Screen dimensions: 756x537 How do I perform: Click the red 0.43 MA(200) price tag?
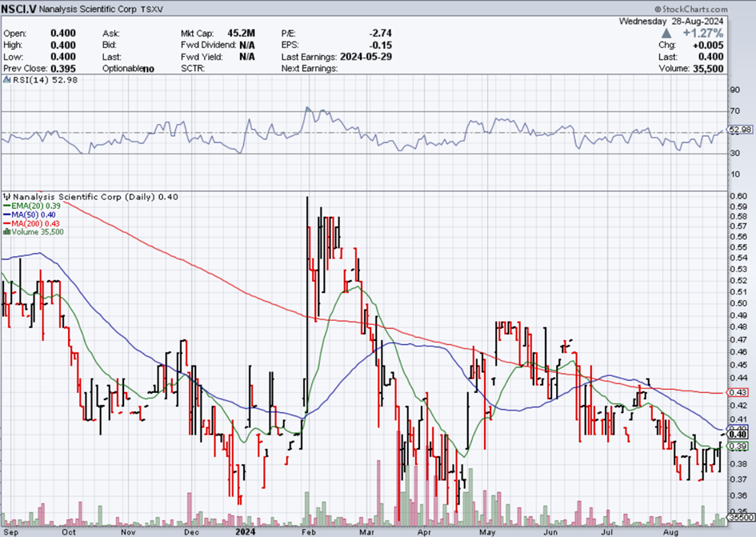(738, 393)
